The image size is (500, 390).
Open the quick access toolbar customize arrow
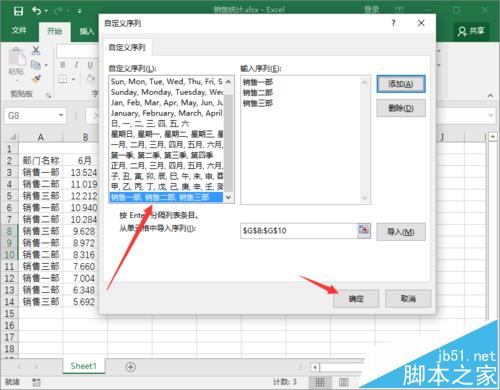80,11
